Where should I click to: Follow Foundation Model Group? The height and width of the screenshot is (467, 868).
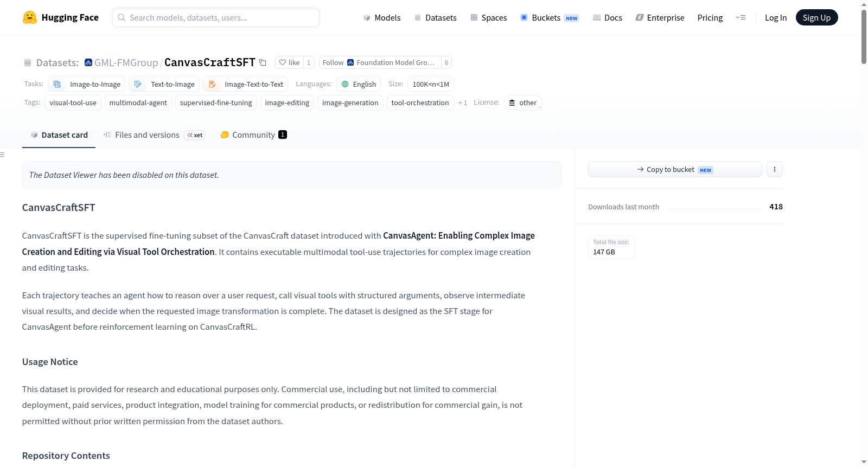[x=379, y=62]
